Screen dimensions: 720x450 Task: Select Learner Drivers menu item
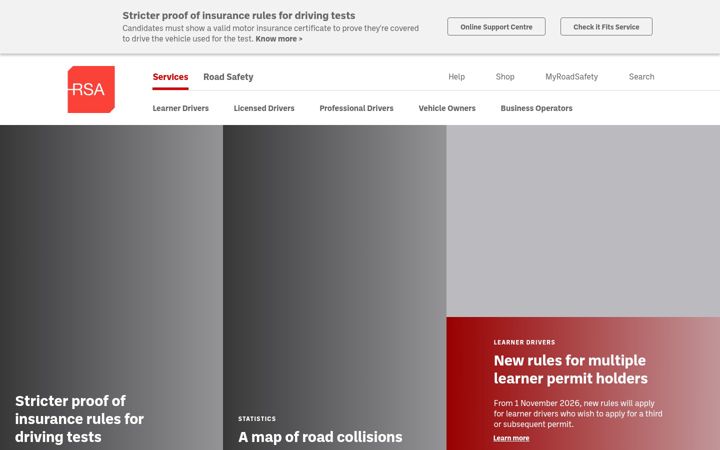coord(180,108)
